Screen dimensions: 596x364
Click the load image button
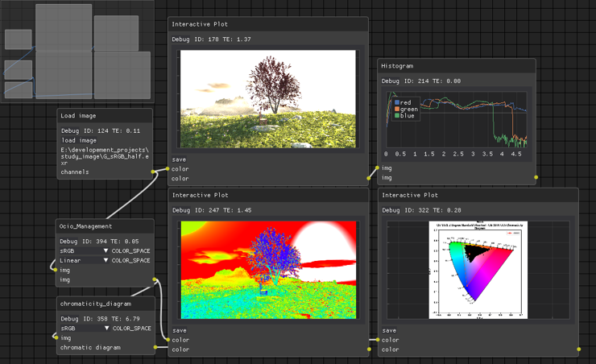[79, 140]
